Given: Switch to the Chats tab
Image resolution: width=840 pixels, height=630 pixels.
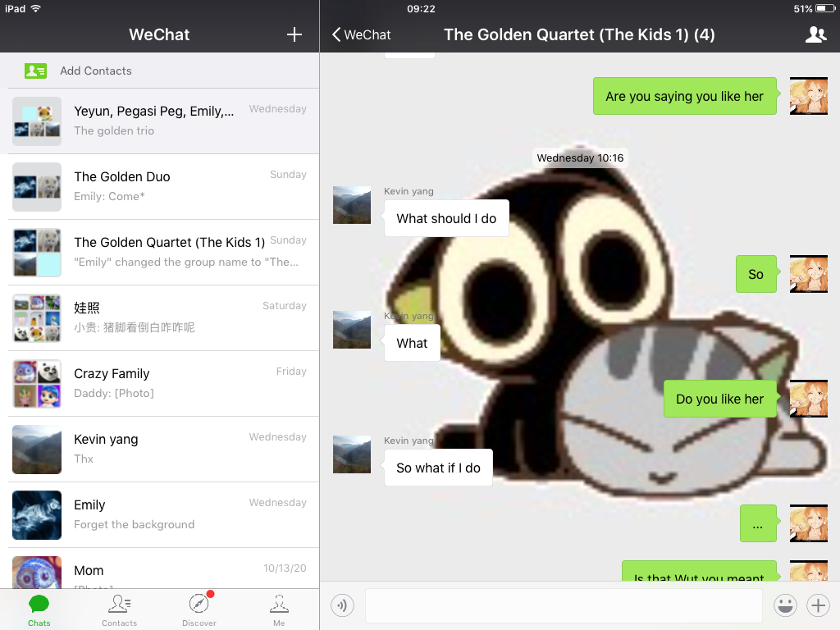Looking at the screenshot, I should 39,610.
